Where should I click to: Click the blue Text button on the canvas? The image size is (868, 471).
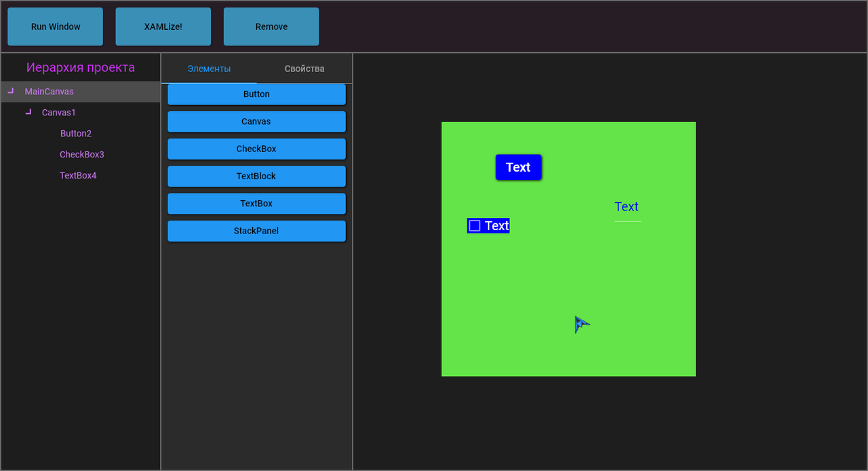518,167
